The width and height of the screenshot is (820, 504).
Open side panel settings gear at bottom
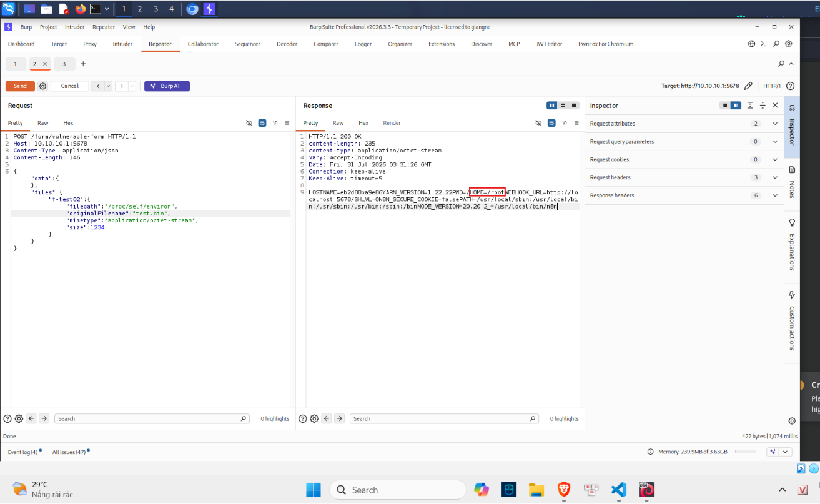[792, 421]
